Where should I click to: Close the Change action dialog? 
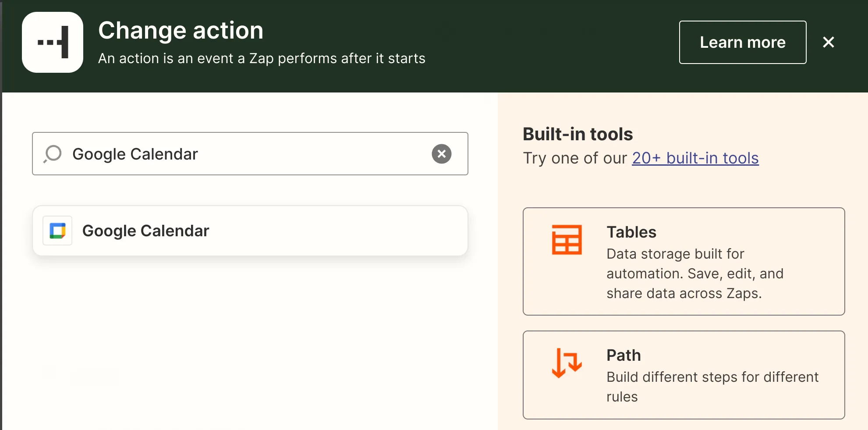tap(828, 42)
